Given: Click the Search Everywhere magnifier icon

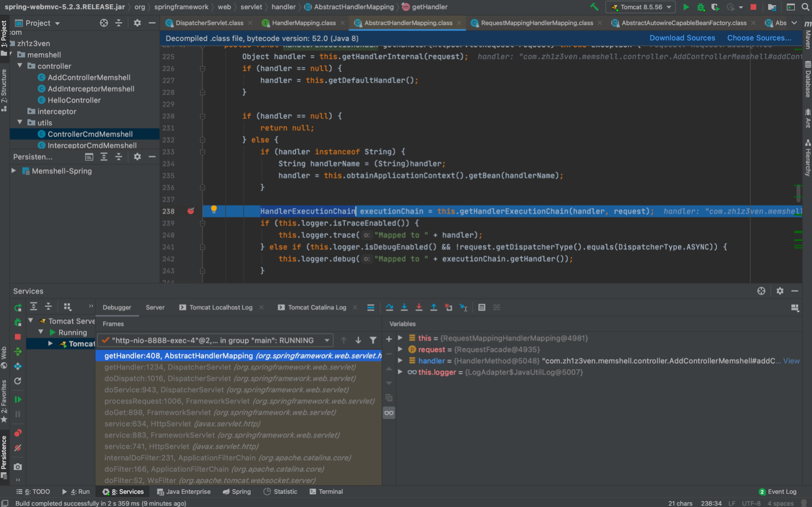Looking at the screenshot, I should pos(805,7).
